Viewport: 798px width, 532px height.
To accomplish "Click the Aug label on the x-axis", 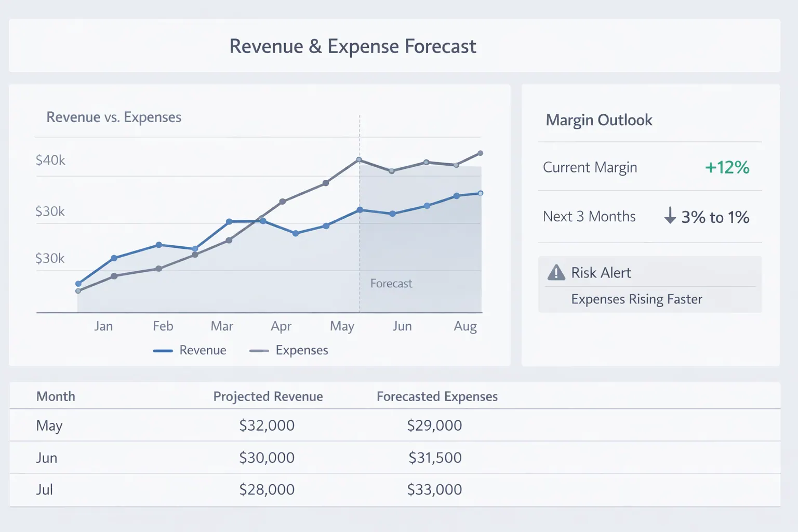I will pyautogui.click(x=465, y=326).
